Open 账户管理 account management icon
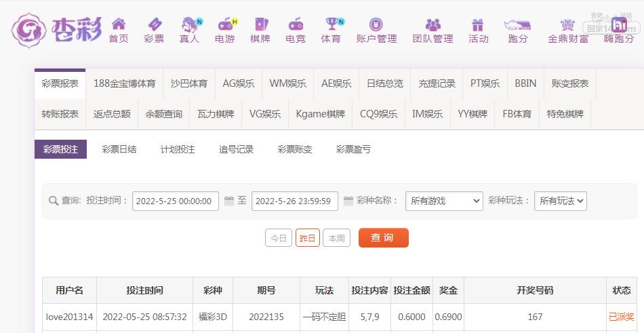Screen dimensions: 644x333 click(376, 25)
